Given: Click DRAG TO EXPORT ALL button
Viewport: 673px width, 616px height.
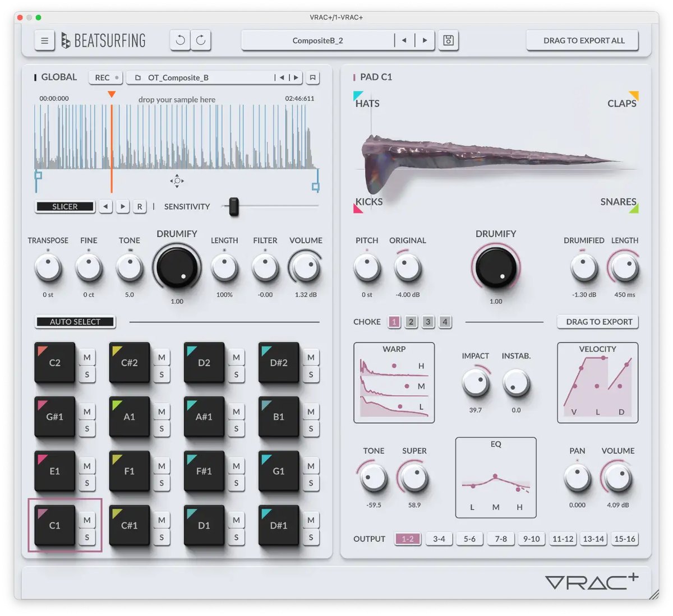Looking at the screenshot, I should point(583,40).
